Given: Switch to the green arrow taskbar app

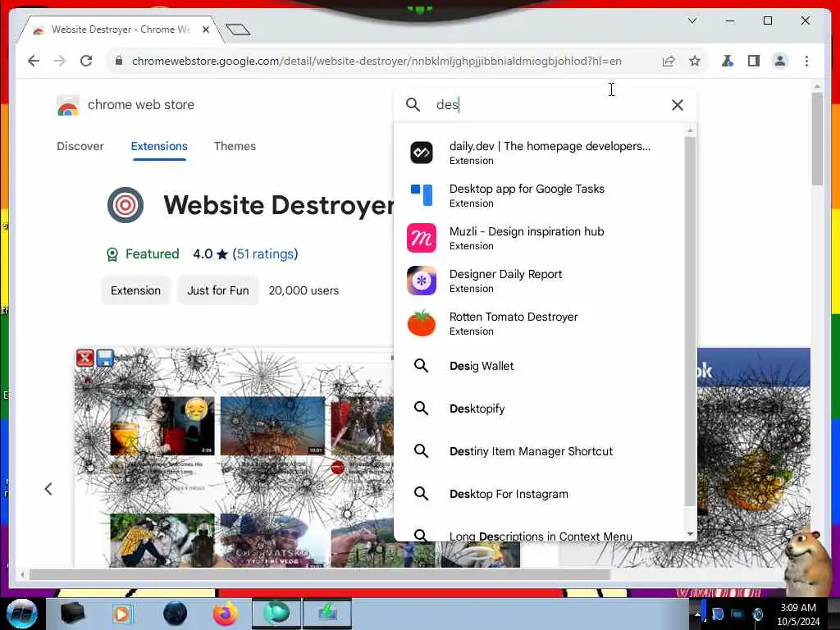Looking at the screenshot, I should coord(326,614).
